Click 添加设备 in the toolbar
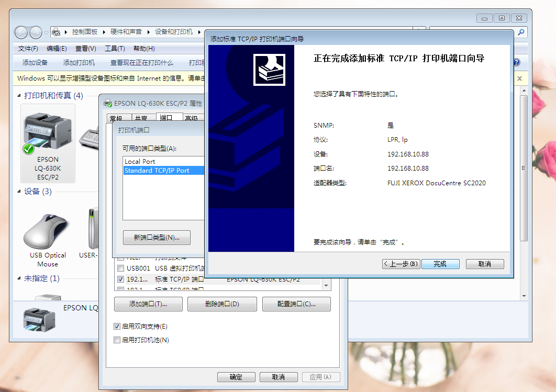 (x=35, y=63)
